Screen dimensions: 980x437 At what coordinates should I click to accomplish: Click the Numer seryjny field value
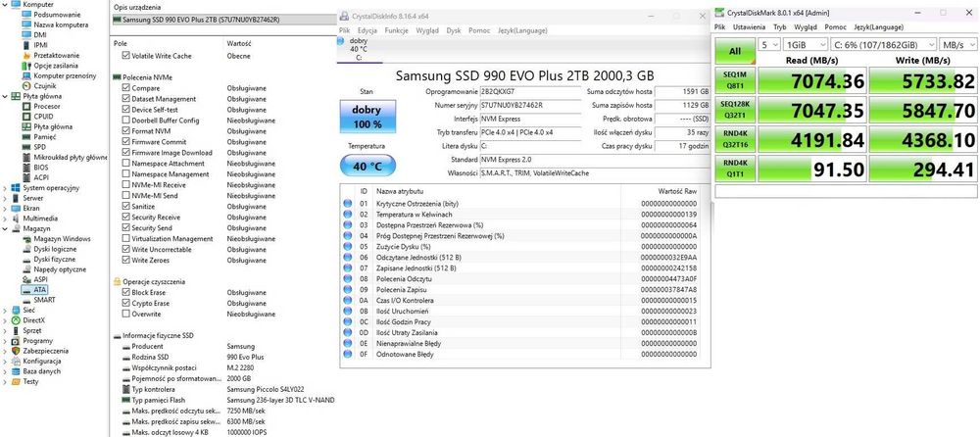pyautogui.click(x=530, y=105)
